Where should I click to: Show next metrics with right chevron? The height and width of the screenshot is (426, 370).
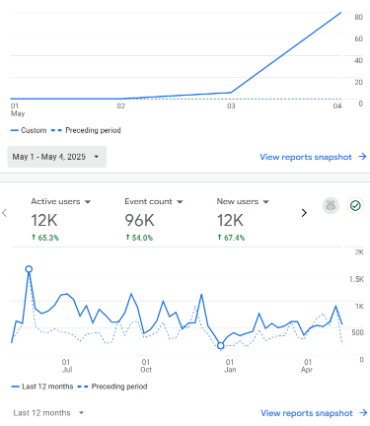304,213
